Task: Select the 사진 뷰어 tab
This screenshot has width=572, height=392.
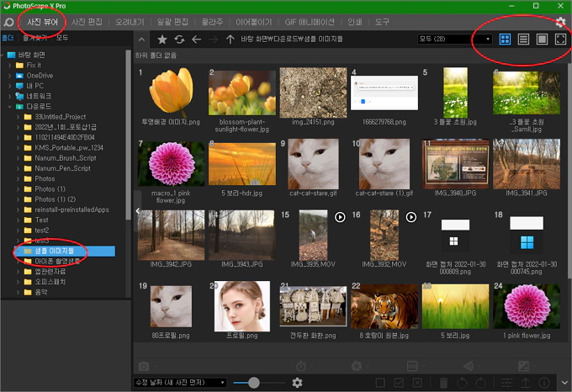Action: click(42, 22)
